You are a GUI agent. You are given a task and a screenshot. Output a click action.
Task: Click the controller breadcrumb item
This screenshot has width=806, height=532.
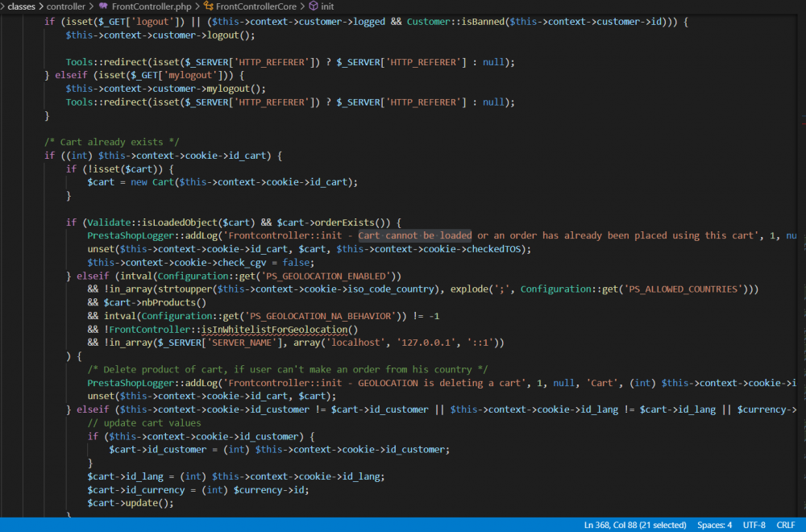pyautogui.click(x=67, y=6)
